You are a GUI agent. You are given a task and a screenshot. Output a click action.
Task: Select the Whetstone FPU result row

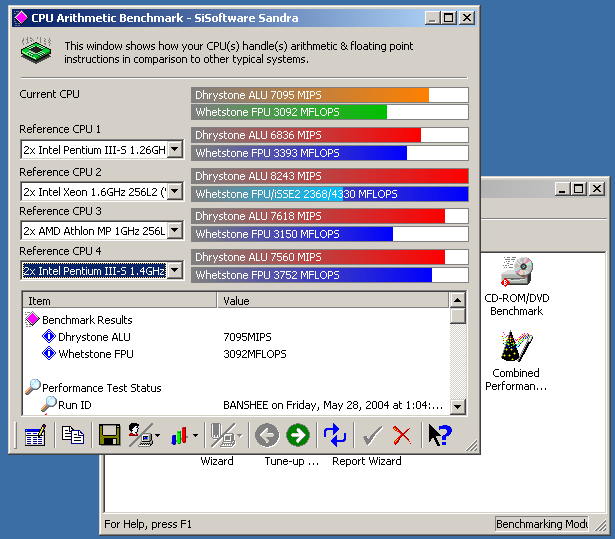tap(96, 354)
